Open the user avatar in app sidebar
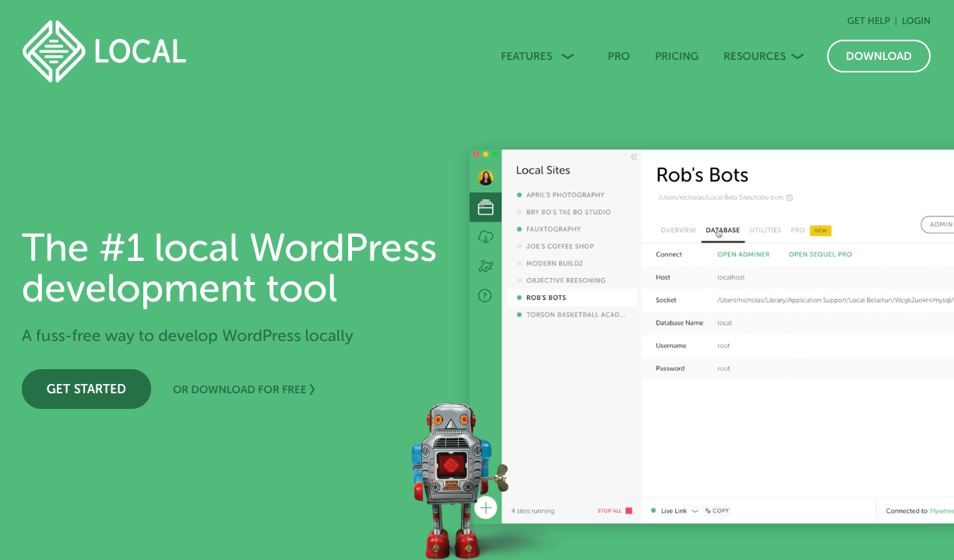Viewport: 954px width, 560px height. click(485, 178)
